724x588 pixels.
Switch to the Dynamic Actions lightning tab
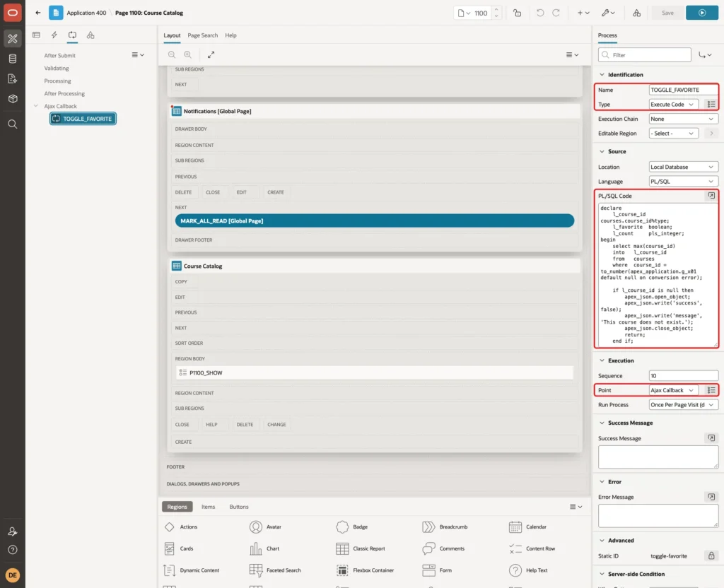click(x=54, y=35)
